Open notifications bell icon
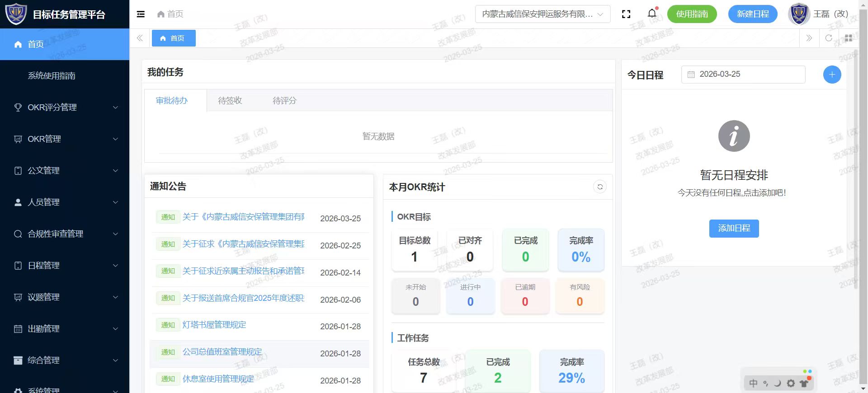 coord(652,14)
